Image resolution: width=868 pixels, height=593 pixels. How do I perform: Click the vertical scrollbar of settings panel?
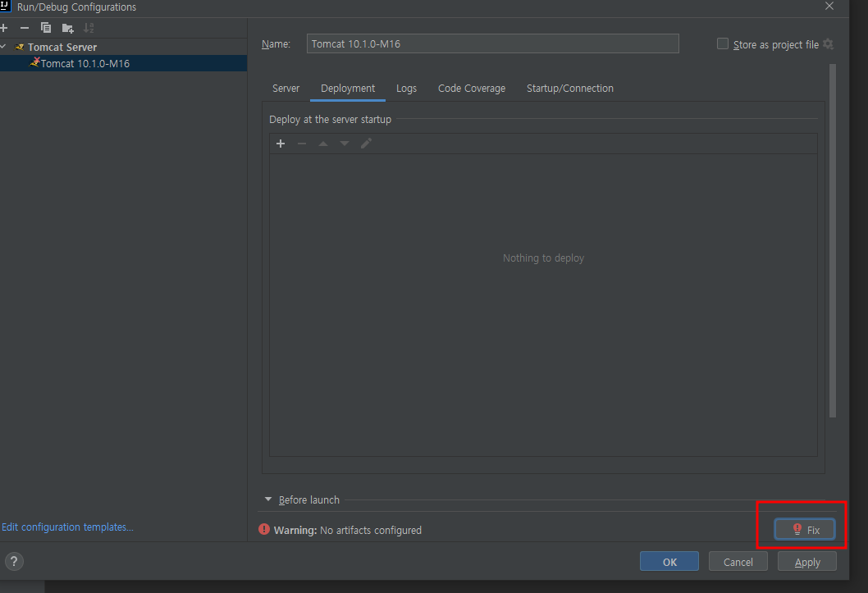click(833, 240)
